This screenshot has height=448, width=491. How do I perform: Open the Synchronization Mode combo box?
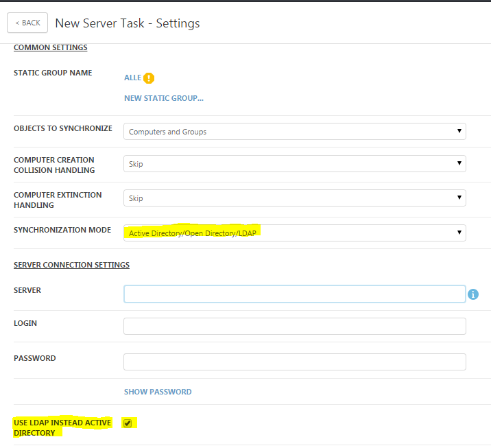coord(295,233)
